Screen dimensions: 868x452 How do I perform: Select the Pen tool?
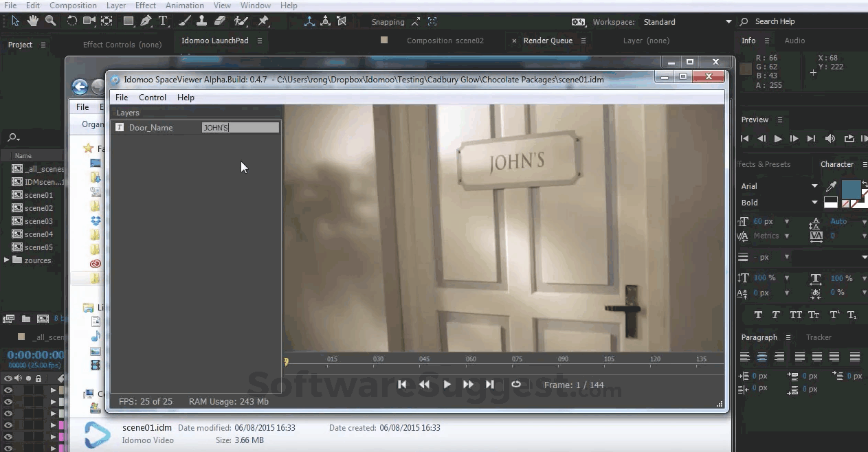(146, 21)
